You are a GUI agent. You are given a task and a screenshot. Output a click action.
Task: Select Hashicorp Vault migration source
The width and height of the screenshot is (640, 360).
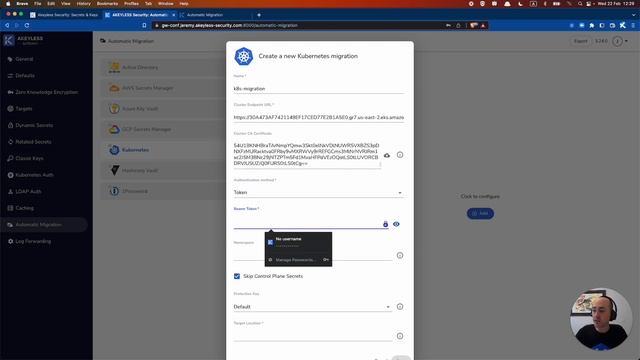pyautogui.click(x=163, y=171)
